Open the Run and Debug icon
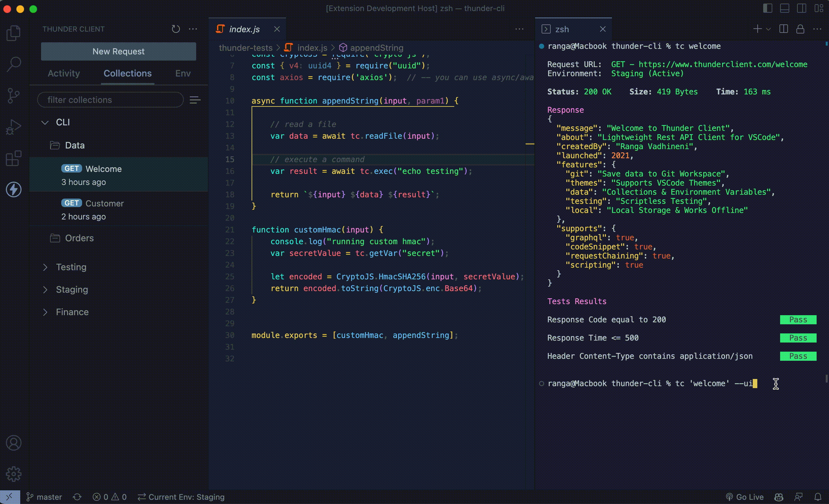The image size is (829, 504). [13, 127]
